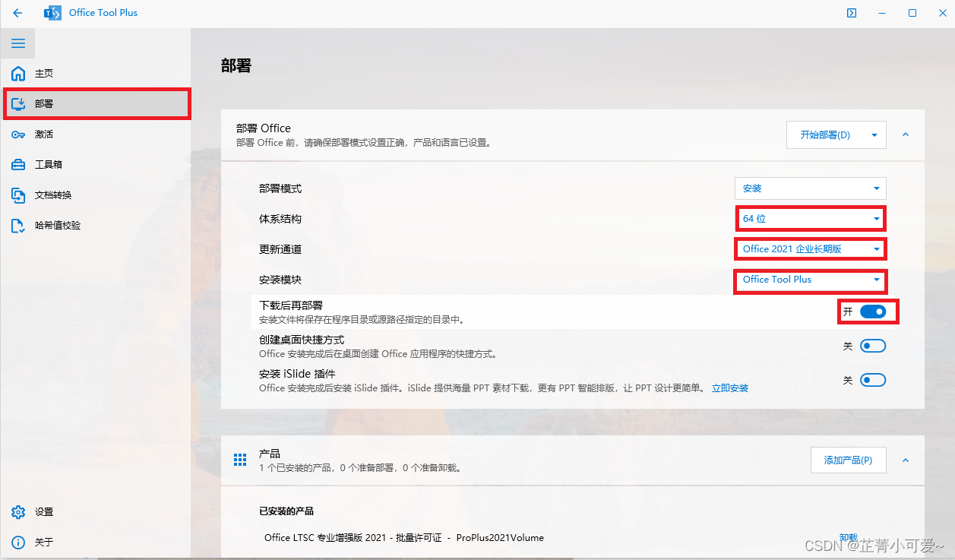955x560 pixels.
Task: Collapse the 产品 section chevron
Action: click(905, 460)
